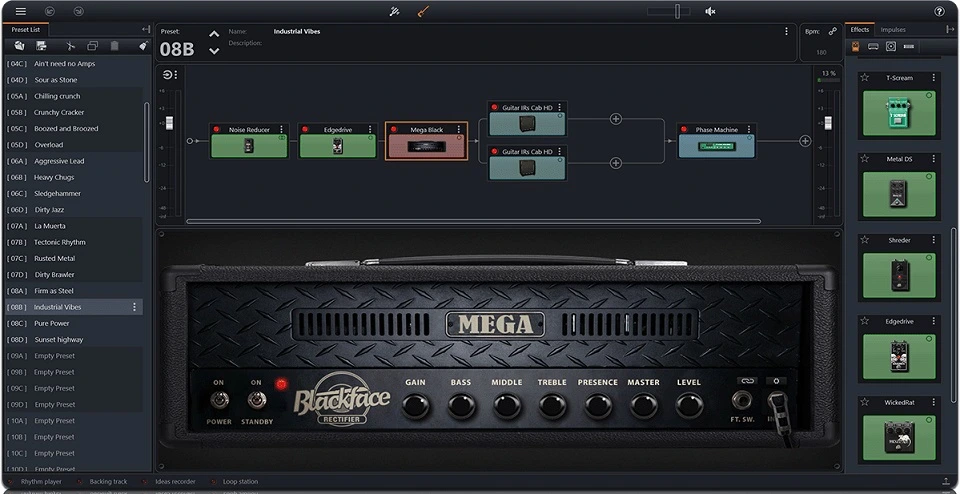Click the BPM link chain icon

tap(832, 31)
